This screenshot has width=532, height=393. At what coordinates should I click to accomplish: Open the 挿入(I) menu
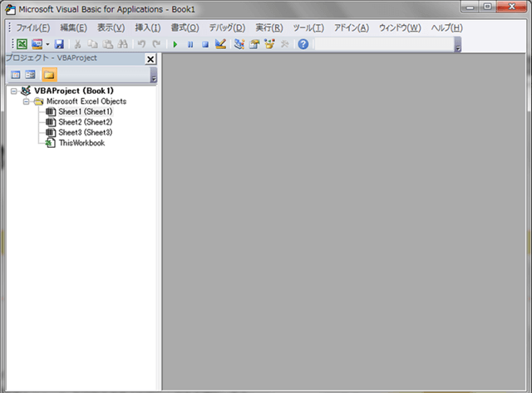click(x=148, y=27)
